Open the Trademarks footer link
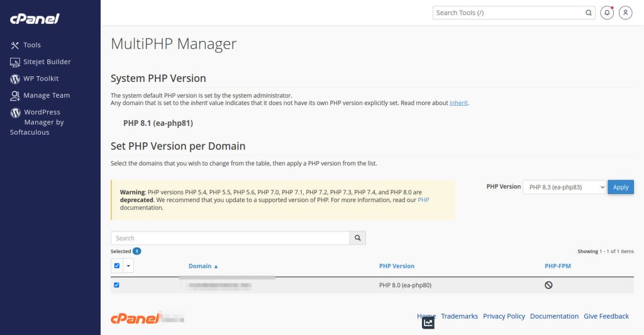Image resolution: width=644 pixels, height=335 pixels. click(x=459, y=316)
